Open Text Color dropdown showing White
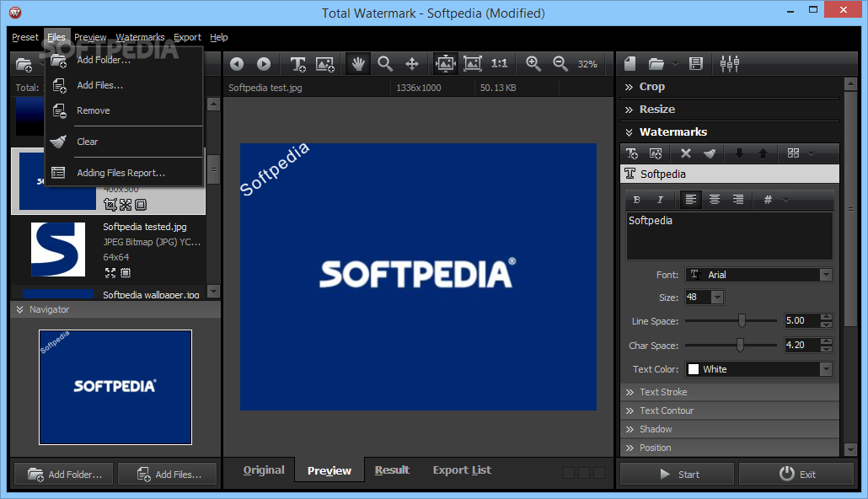This screenshot has width=868, height=499. [759, 369]
